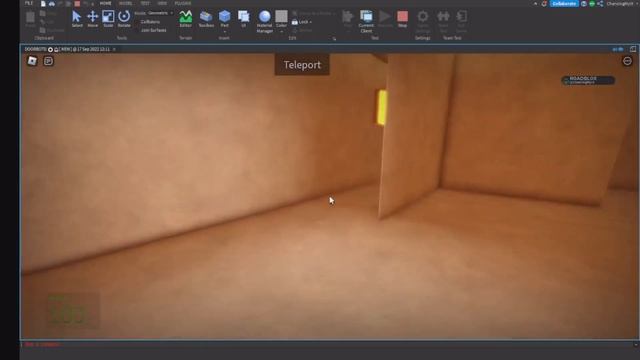Click the red stop icon in quick access bar
The height and width of the screenshot is (360, 640).
(77, 4)
